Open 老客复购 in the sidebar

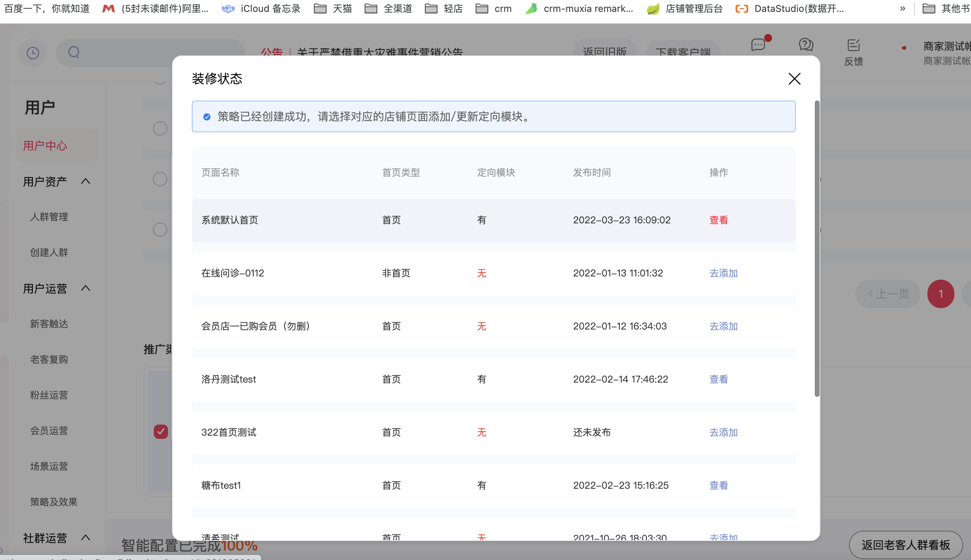(x=49, y=360)
